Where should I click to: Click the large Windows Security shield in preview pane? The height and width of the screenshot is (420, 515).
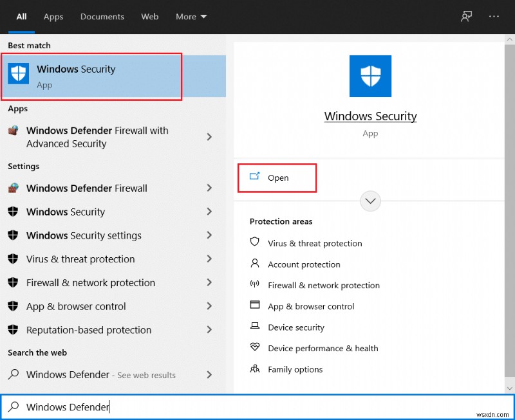pos(370,76)
